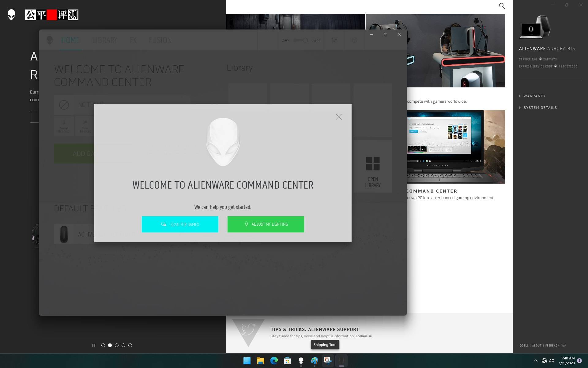Launch Paint from the taskbar
The width and height of the screenshot is (588, 368).
point(314,361)
